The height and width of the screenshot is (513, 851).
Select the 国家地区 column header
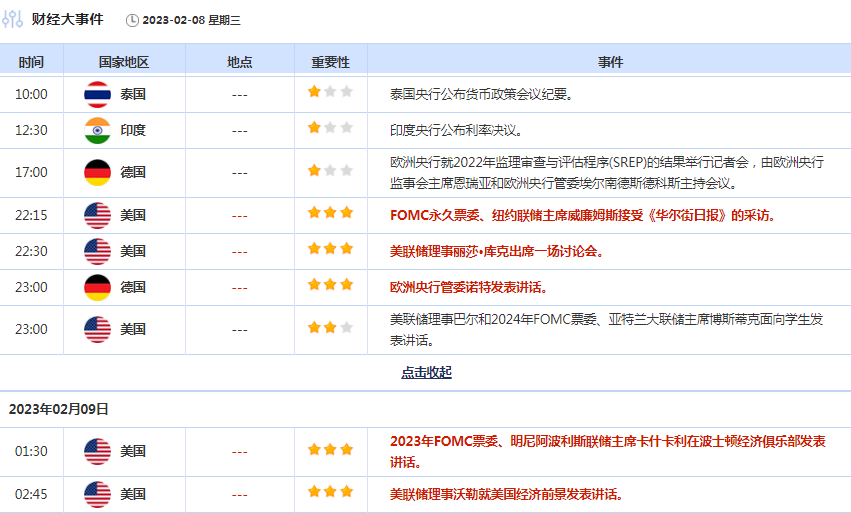pos(124,62)
